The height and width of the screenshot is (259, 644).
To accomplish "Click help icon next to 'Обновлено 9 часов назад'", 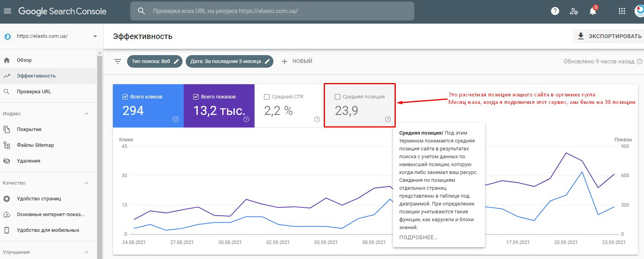I will [x=640, y=61].
